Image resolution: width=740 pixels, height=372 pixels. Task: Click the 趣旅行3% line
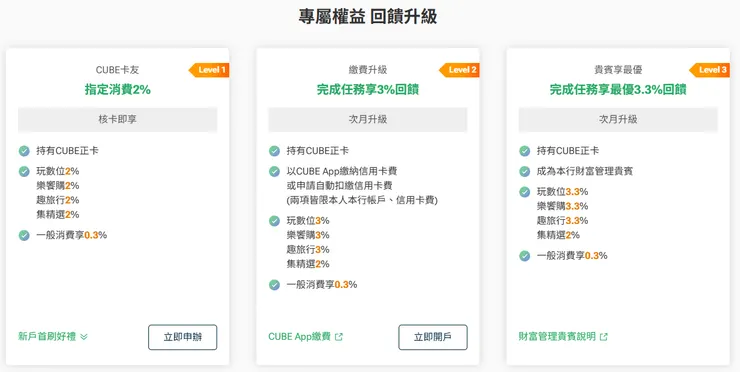[x=308, y=250]
